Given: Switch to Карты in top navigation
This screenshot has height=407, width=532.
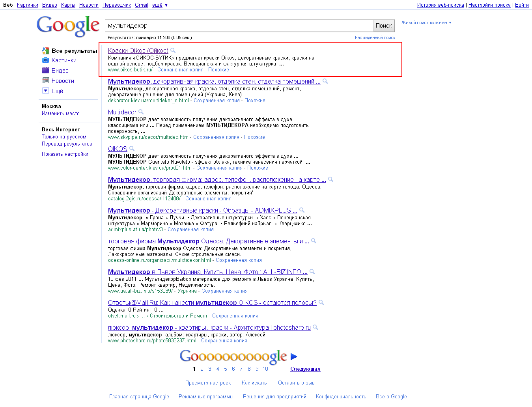Looking at the screenshot, I should click(x=67, y=5).
